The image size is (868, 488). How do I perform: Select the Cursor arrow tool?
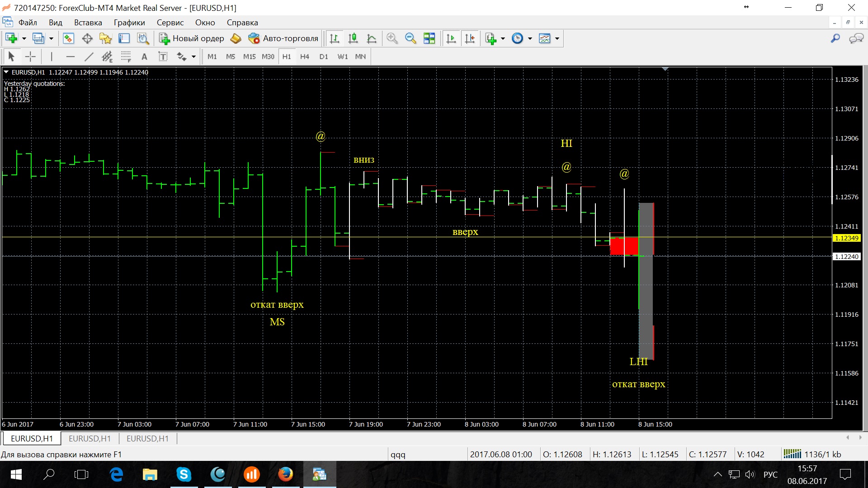(11, 56)
